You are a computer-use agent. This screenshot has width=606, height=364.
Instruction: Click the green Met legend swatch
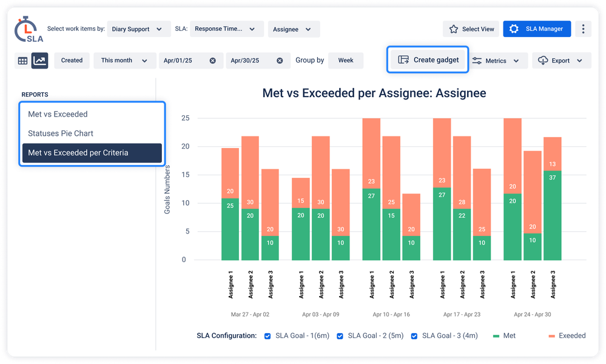496,336
